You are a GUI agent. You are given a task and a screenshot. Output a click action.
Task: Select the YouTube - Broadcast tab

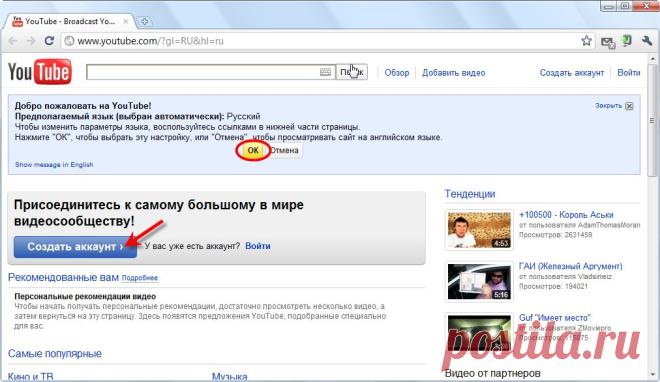(70, 21)
